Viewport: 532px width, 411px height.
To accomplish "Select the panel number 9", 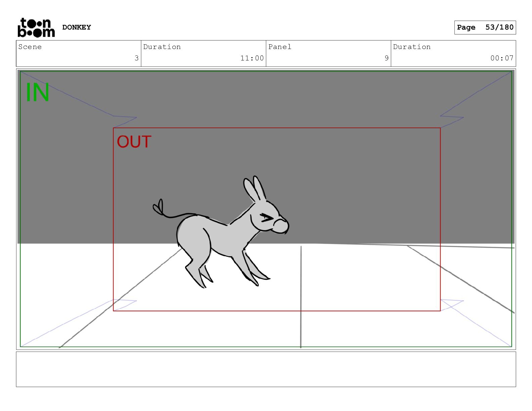I will point(387,58).
